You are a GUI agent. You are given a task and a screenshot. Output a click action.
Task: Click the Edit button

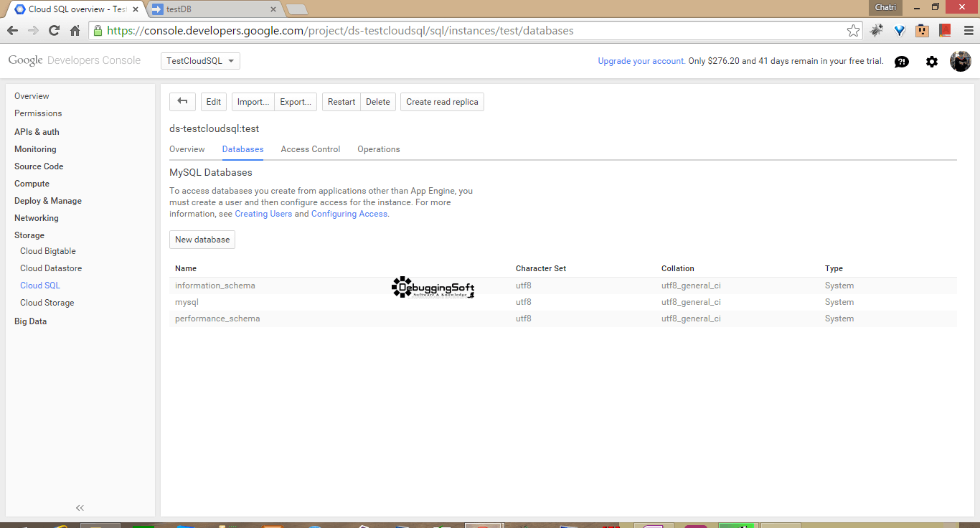tap(214, 102)
